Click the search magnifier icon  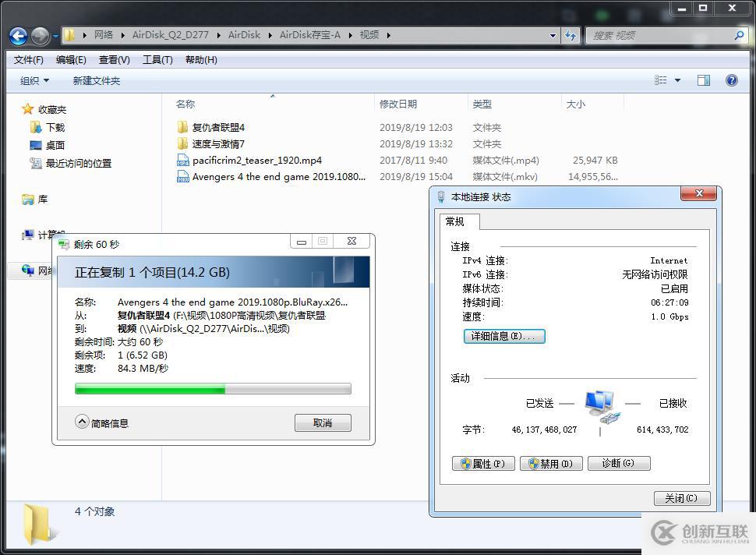(739, 35)
